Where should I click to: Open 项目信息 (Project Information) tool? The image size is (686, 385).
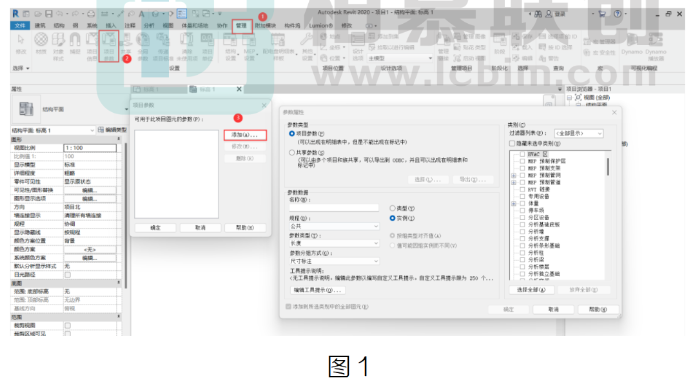[x=92, y=46]
